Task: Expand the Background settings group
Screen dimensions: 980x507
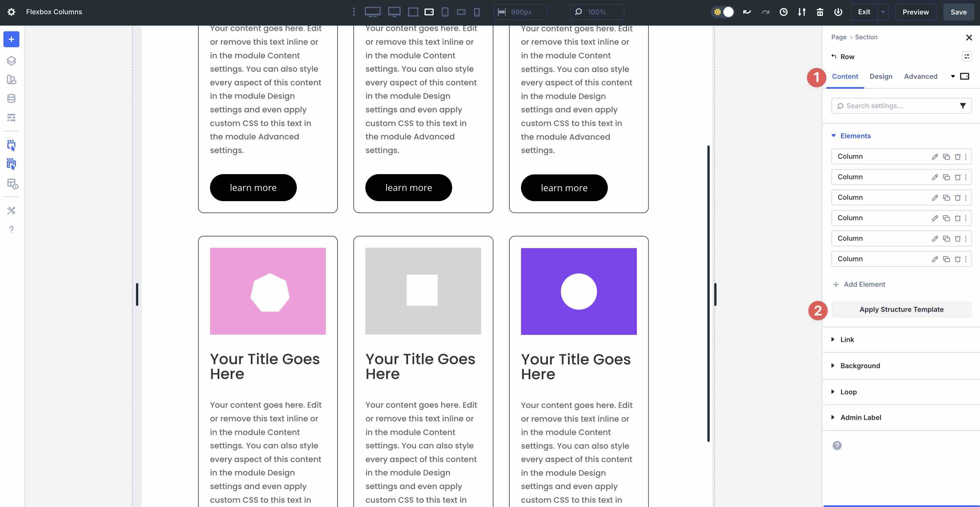Action: click(860, 366)
